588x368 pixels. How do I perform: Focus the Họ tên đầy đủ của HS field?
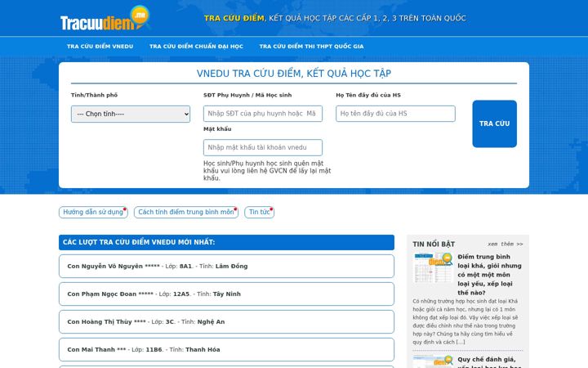[395, 114]
